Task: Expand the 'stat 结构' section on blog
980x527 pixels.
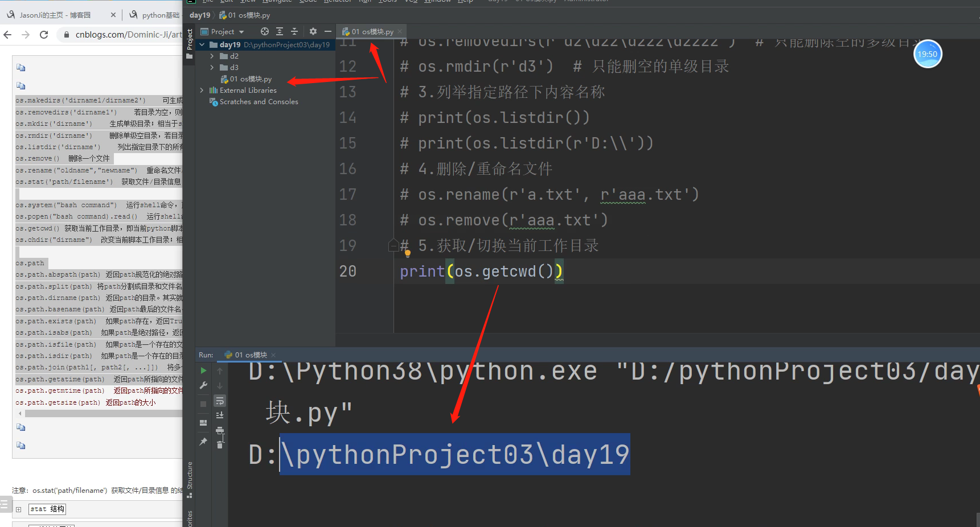Action: [x=19, y=509]
